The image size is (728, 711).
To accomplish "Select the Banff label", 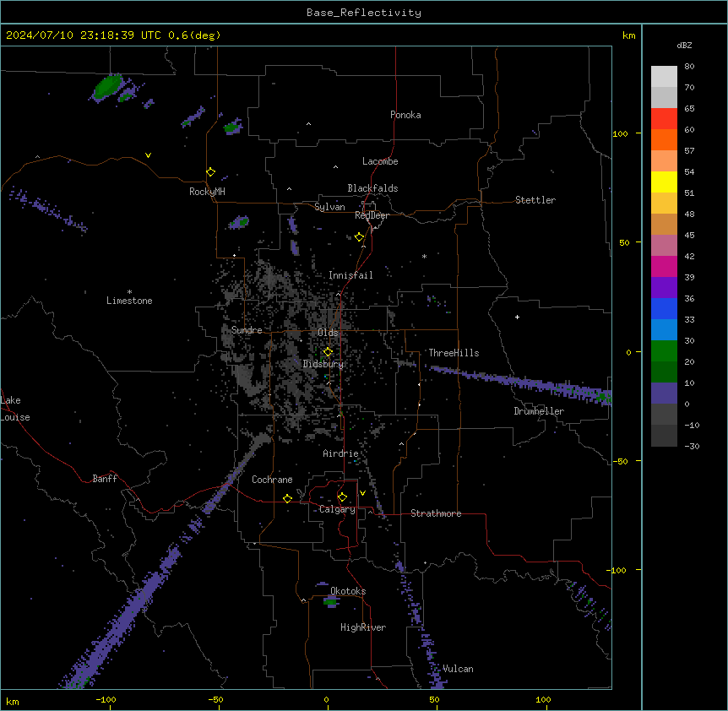I will (x=105, y=479).
